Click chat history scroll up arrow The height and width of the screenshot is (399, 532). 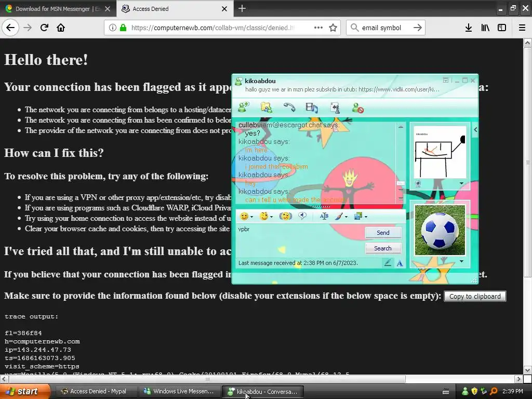401,127
